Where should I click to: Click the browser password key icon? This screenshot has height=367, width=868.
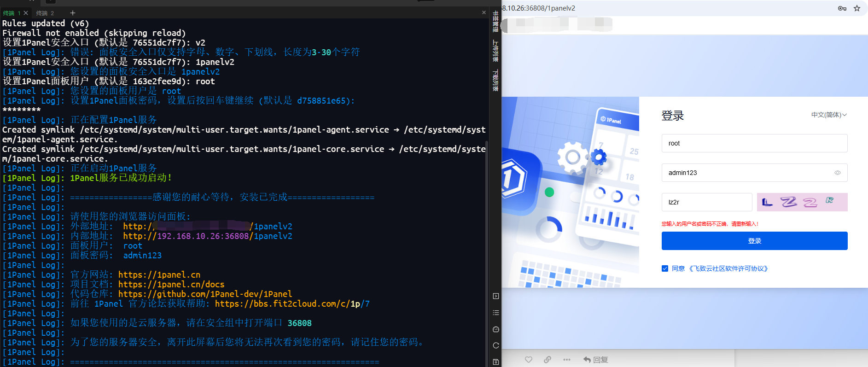pyautogui.click(x=842, y=8)
